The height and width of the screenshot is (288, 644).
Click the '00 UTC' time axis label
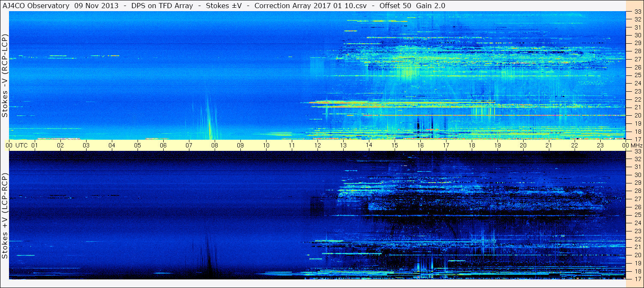pyautogui.click(x=17, y=145)
